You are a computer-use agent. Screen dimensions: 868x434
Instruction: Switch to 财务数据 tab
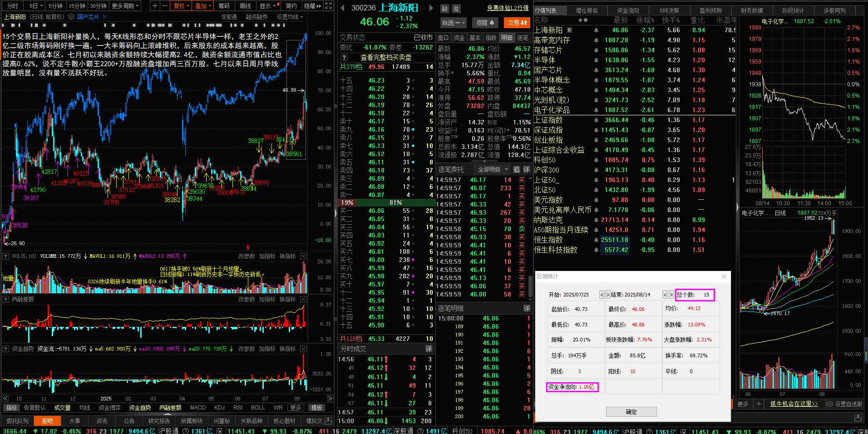coord(752,10)
